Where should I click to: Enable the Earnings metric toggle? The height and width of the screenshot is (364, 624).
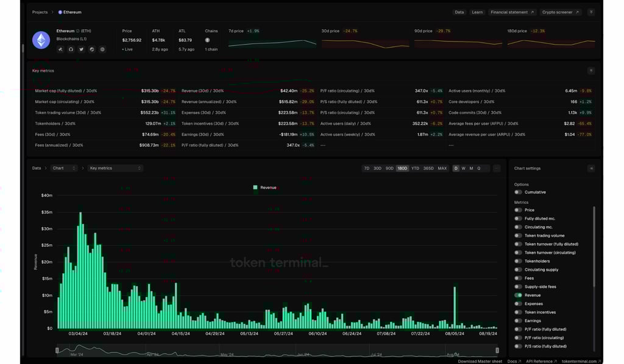coord(518,321)
